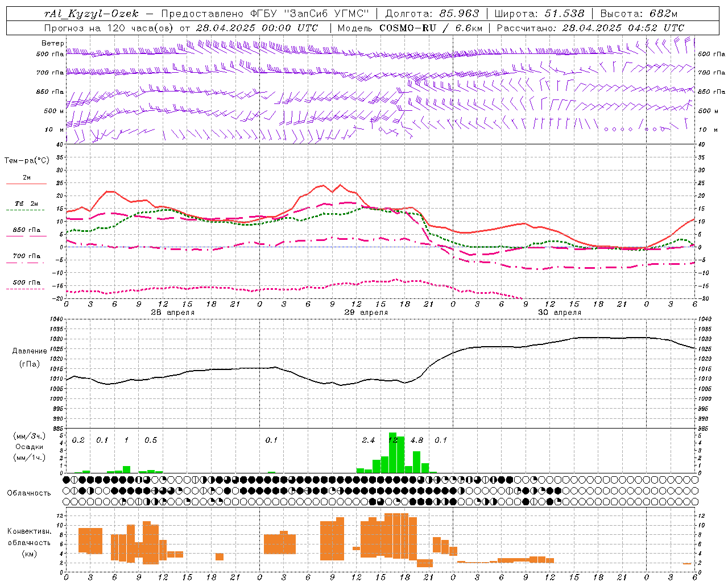Screen dimensions: 728x582
Task: Click the 500 гПа temperature legend entry
Action: pyautogui.click(x=27, y=284)
